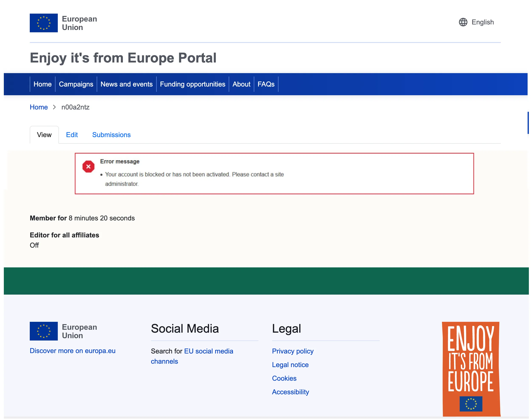Select the View tab
Screen dimensions: 531x420
coord(44,135)
